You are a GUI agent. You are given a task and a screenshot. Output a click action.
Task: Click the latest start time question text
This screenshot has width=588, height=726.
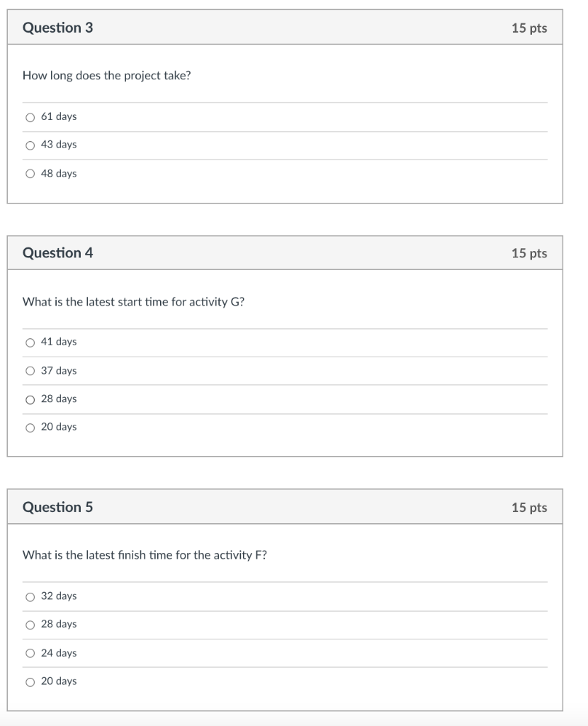tap(133, 302)
